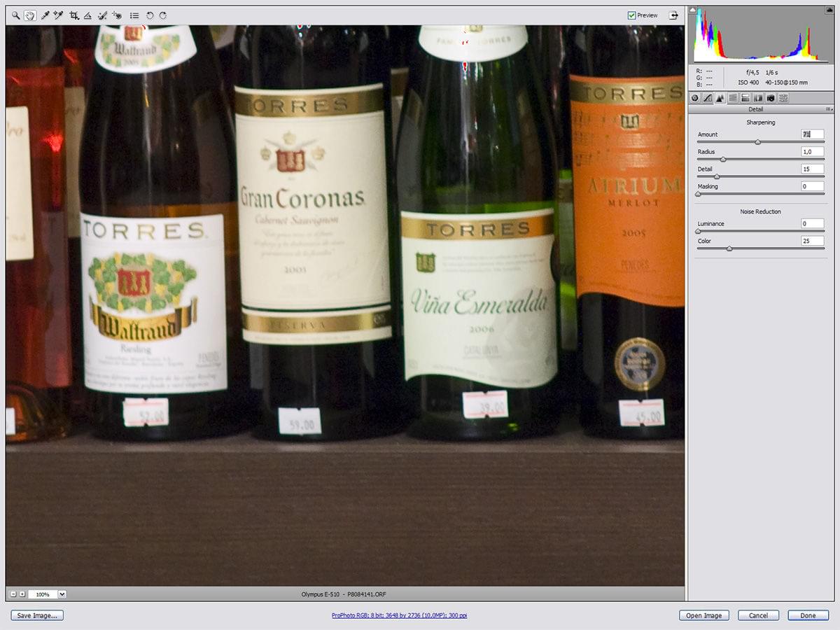Switch to the Camera Calibration panel tab
This screenshot has height=630, width=840.
(771, 98)
